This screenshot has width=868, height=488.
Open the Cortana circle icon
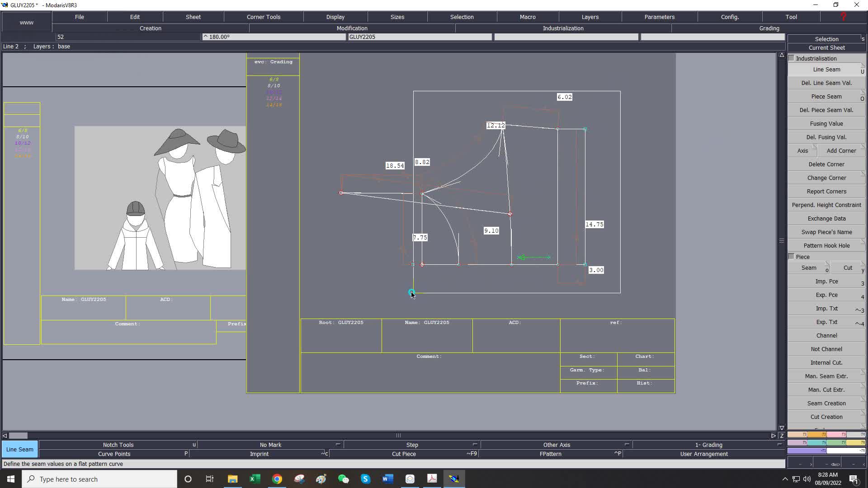[188, 479]
